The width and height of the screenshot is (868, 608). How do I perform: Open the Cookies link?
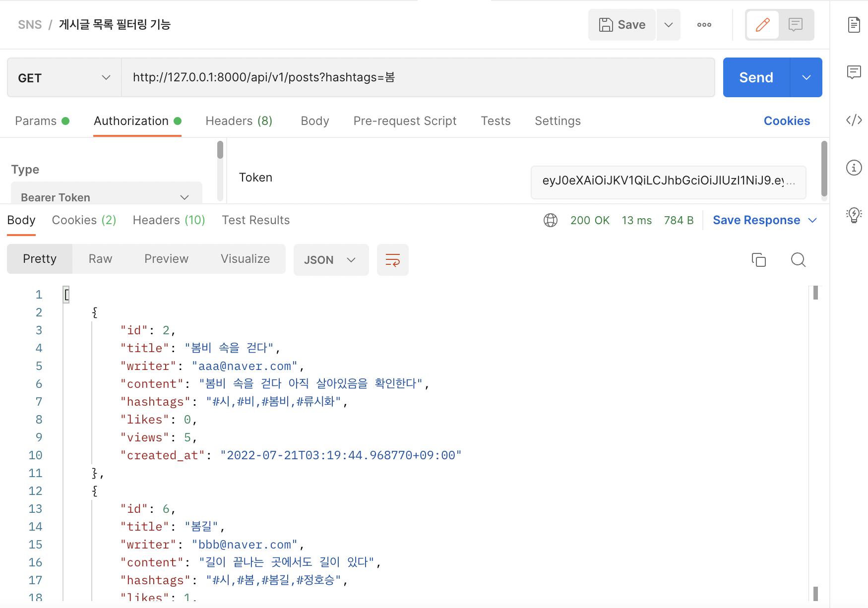[x=787, y=121]
